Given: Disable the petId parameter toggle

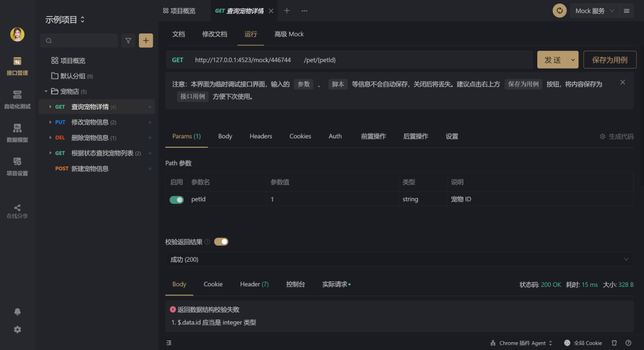Looking at the screenshot, I should [x=177, y=199].
